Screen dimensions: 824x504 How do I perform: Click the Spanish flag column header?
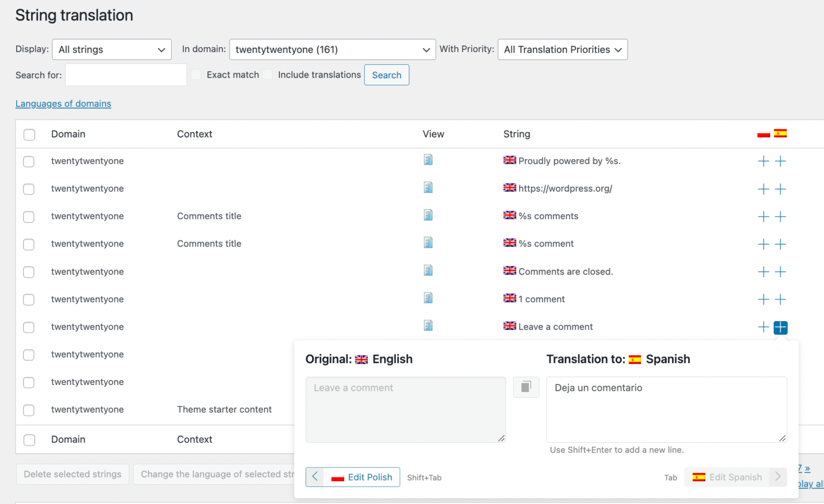[781, 134]
